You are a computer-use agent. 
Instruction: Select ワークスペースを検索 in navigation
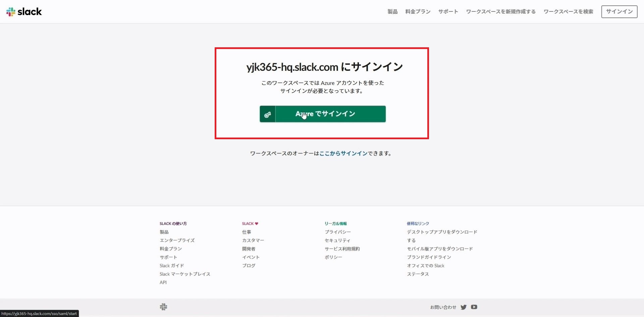pyautogui.click(x=568, y=11)
